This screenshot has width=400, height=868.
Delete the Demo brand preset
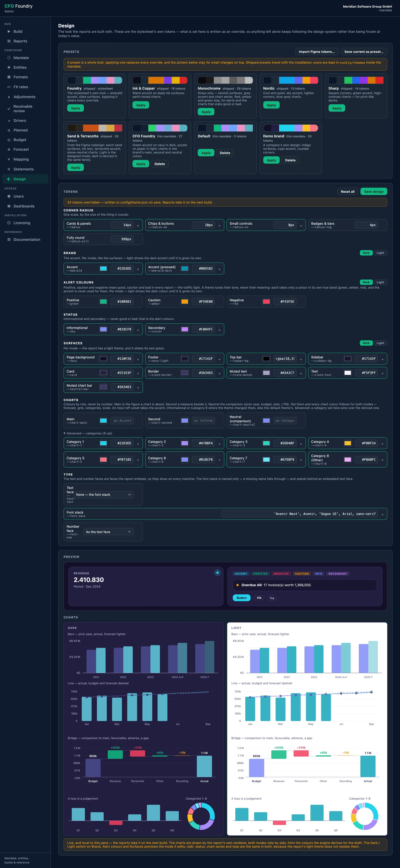click(x=290, y=160)
